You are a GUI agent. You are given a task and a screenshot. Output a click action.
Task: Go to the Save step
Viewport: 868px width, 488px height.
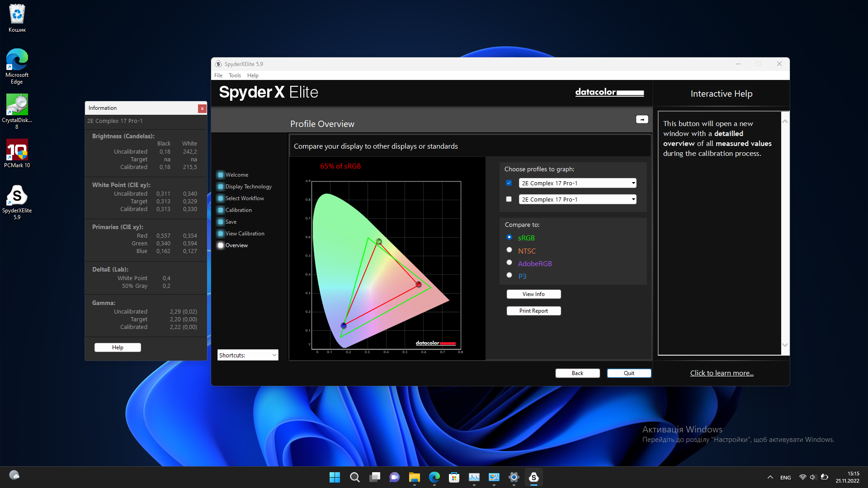pos(227,222)
